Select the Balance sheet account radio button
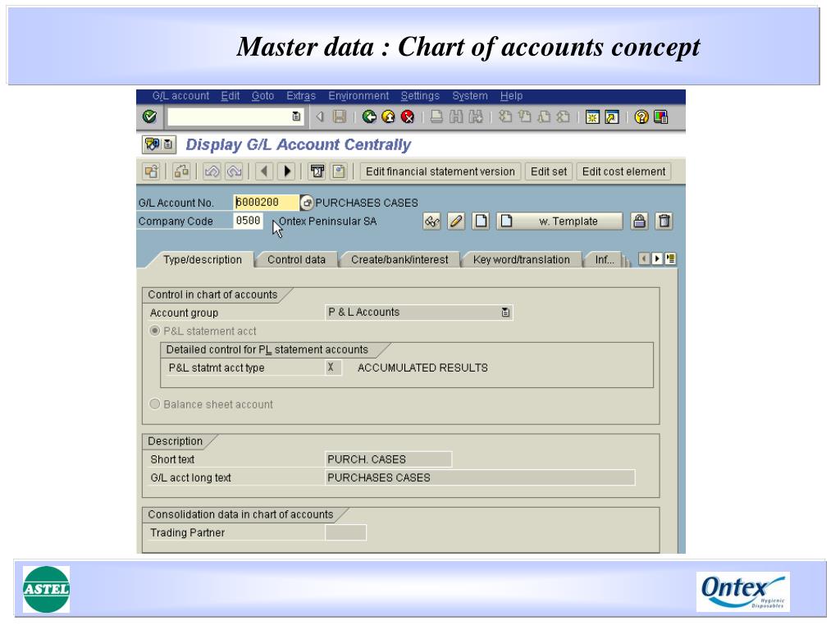The width and height of the screenshot is (840, 630). pyautogui.click(x=155, y=404)
